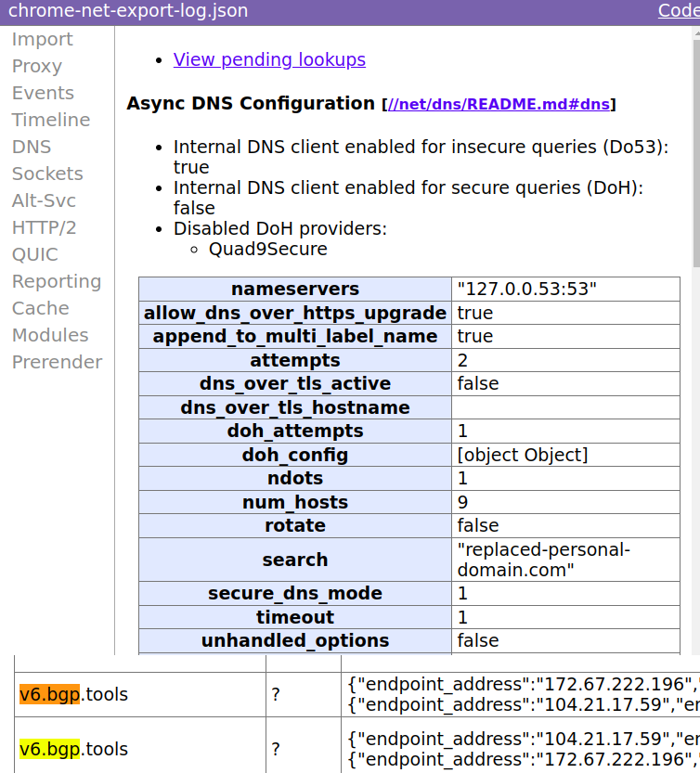The image size is (700, 773).
Task: Open the //net/dns/README.md#dns link
Action: pyautogui.click(x=499, y=104)
